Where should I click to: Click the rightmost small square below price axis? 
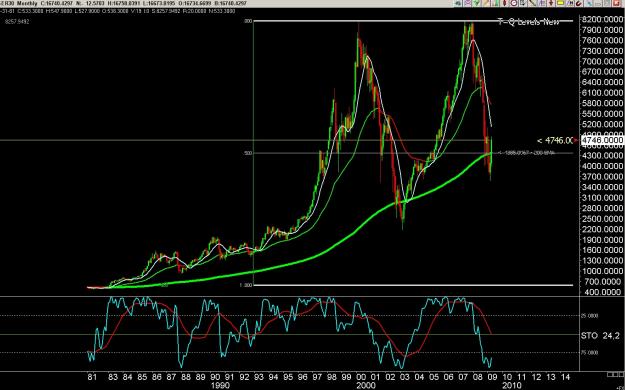621,374
